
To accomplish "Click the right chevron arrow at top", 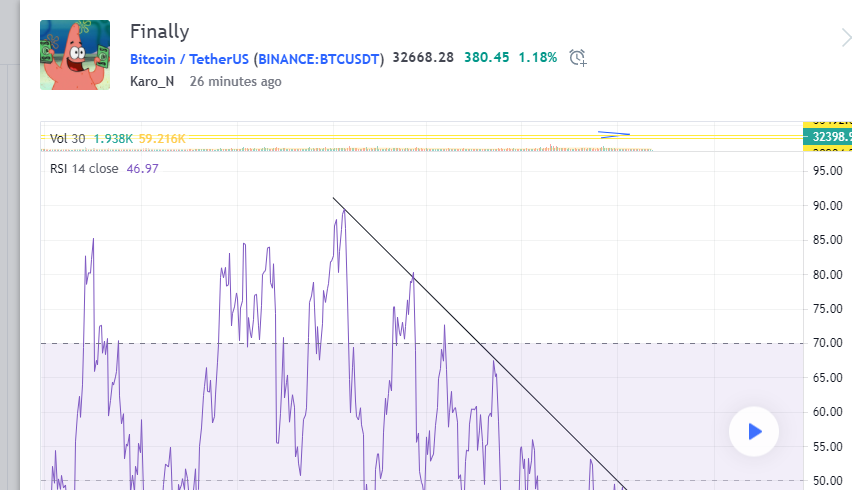I will 846,39.
